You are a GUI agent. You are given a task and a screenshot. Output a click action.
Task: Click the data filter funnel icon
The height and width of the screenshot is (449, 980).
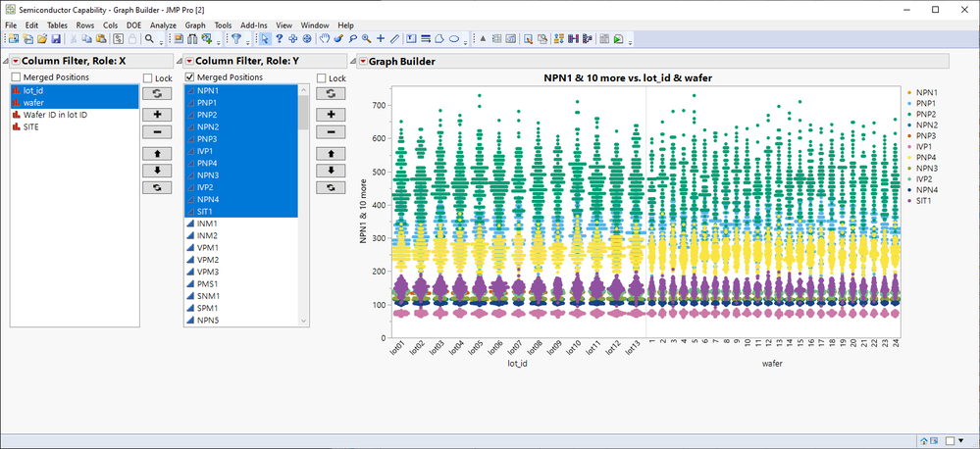coord(235,39)
